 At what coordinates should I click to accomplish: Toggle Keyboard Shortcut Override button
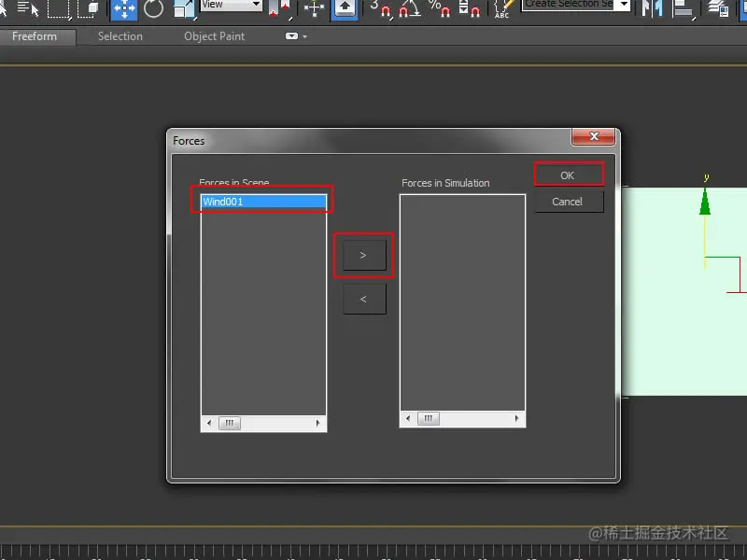click(x=345, y=8)
